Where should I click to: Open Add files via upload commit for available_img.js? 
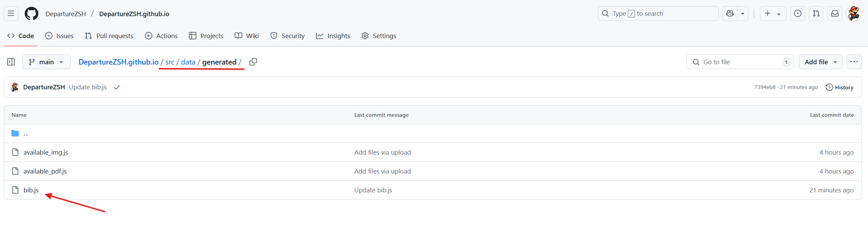click(x=382, y=152)
